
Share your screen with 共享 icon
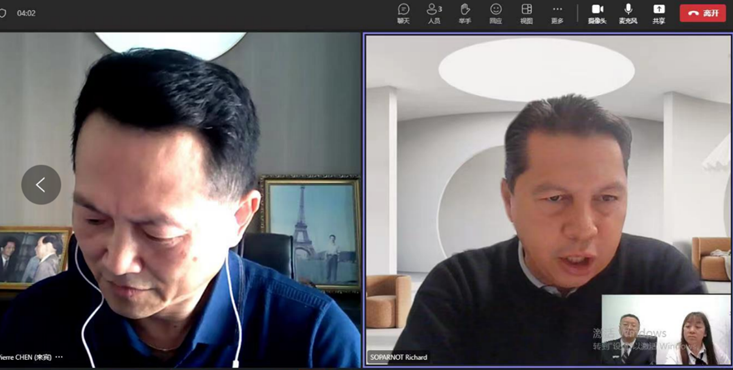(659, 13)
